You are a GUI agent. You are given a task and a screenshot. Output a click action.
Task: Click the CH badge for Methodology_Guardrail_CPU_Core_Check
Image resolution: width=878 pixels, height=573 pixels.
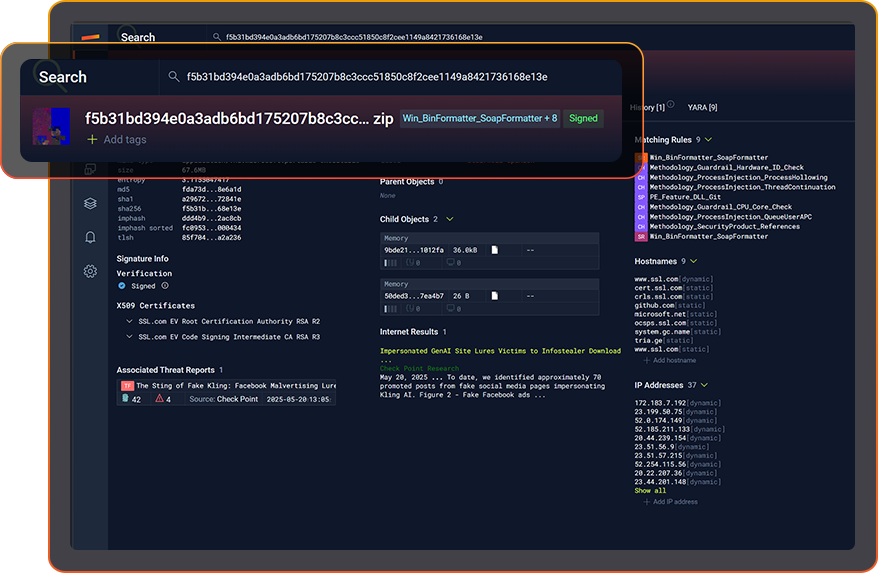coord(641,207)
